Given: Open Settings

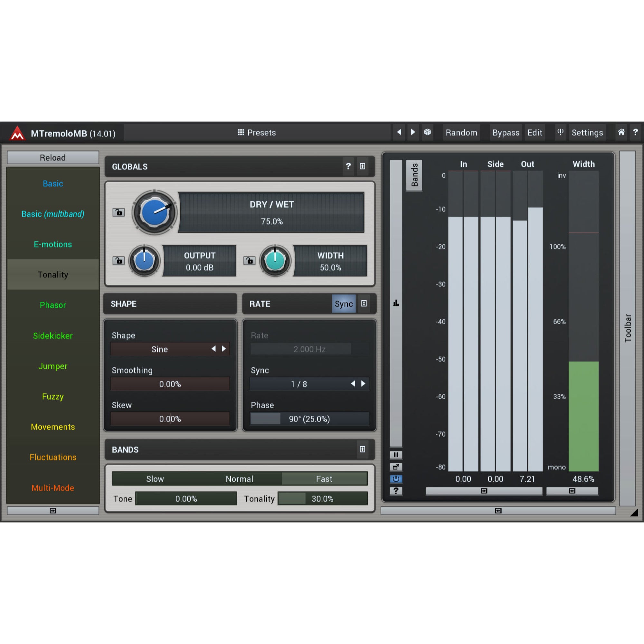Looking at the screenshot, I should [x=587, y=132].
